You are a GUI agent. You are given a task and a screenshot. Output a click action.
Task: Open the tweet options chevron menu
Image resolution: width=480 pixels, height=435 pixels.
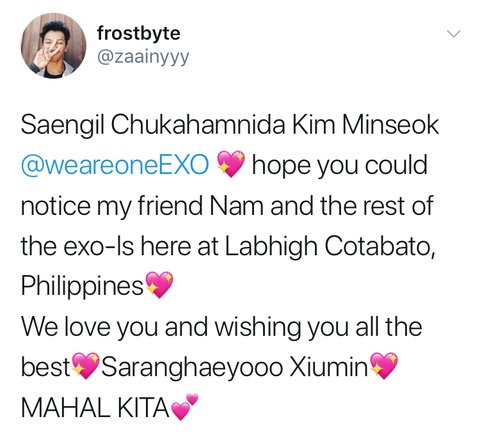453,34
